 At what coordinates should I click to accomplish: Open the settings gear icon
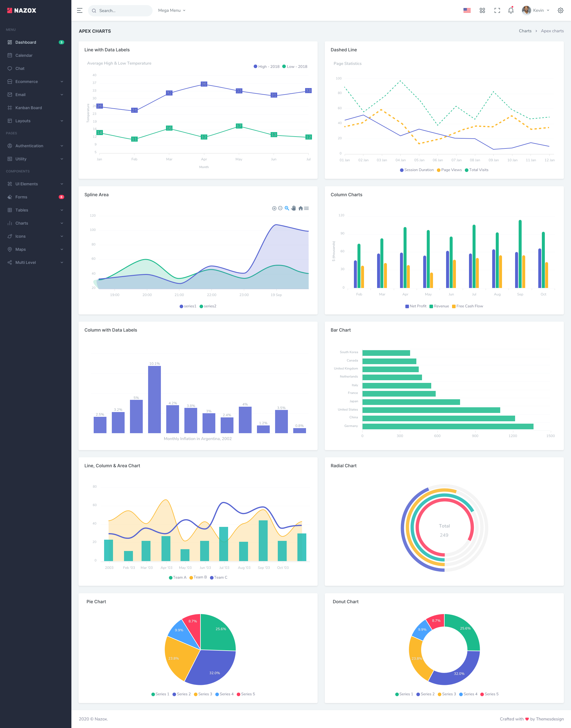[561, 10]
